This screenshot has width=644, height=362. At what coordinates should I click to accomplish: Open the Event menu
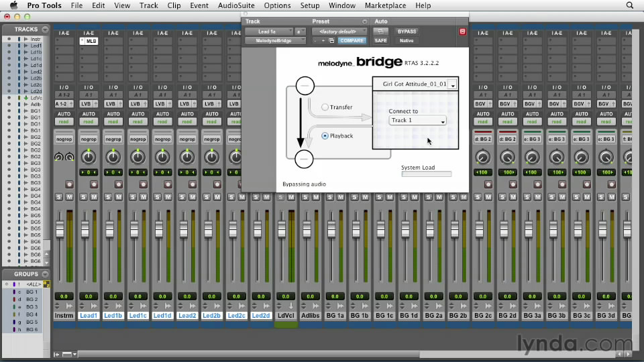pyautogui.click(x=199, y=5)
